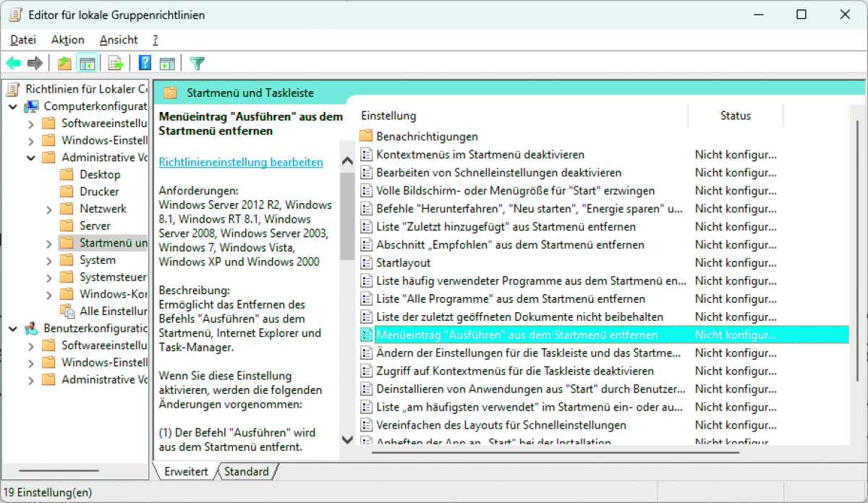This screenshot has width=868, height=503.
Task: Click the Richtlinien für Lokaler scroll icon
Action: coord(13,89)
